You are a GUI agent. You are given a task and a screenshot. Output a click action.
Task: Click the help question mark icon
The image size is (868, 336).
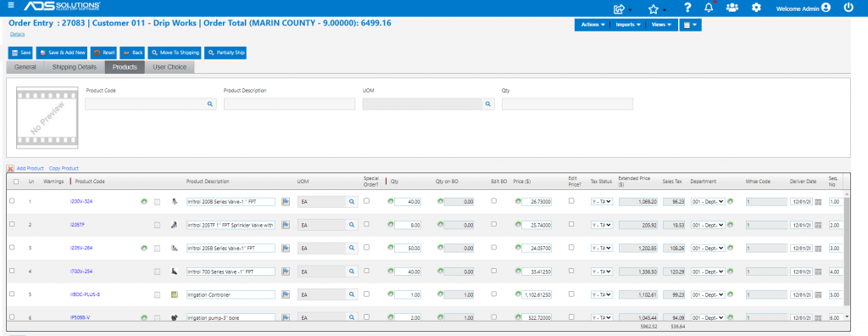click(687, 8)
